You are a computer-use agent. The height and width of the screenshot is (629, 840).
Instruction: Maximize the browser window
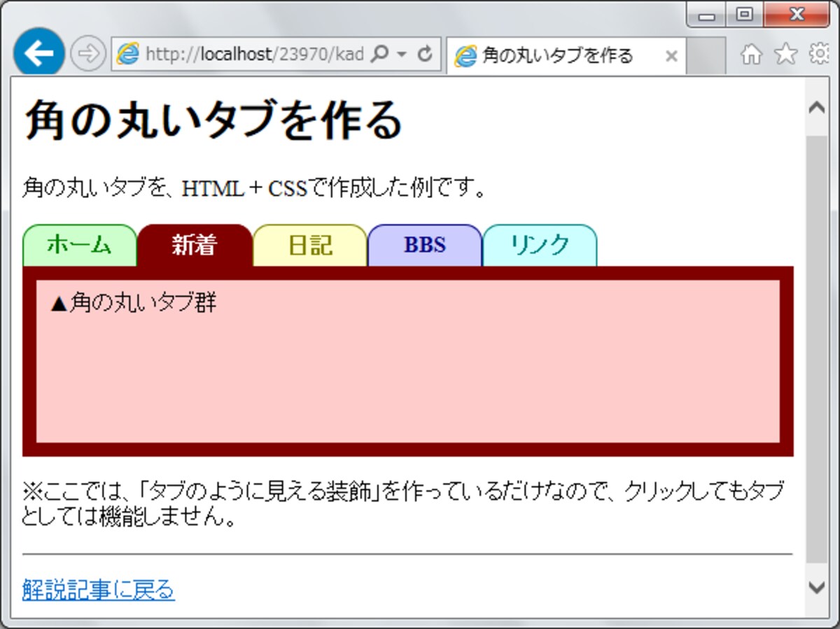click(744, 15)
